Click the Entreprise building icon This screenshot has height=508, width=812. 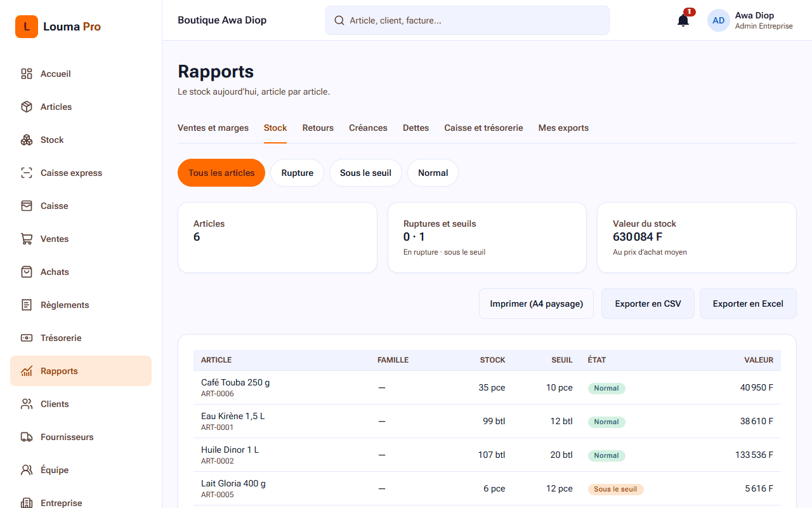pyautogui.click(x=27, y=502)
